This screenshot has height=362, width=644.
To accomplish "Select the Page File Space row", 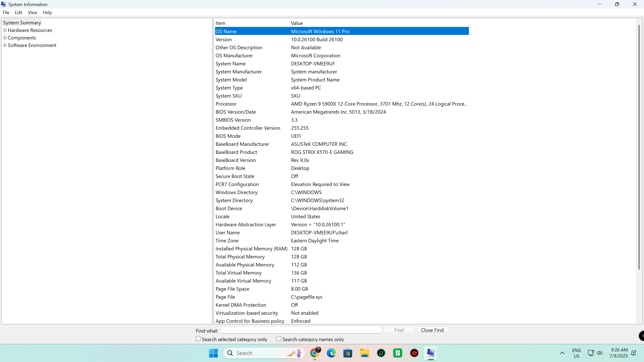I will pos(342,289).
